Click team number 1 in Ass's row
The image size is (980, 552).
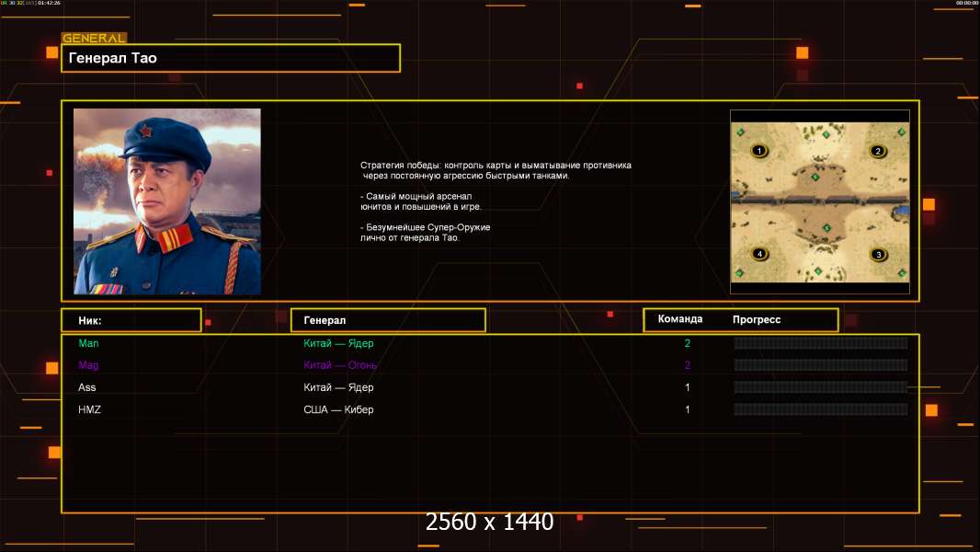(688, 387)
